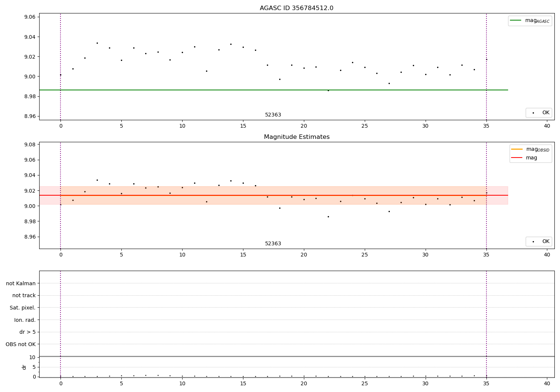Click the 'AGASC ID 356784512.0' plot title

tap(296, 8)
